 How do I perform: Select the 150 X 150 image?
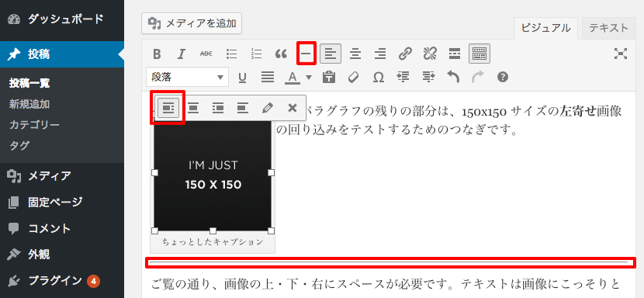[213, 175]
